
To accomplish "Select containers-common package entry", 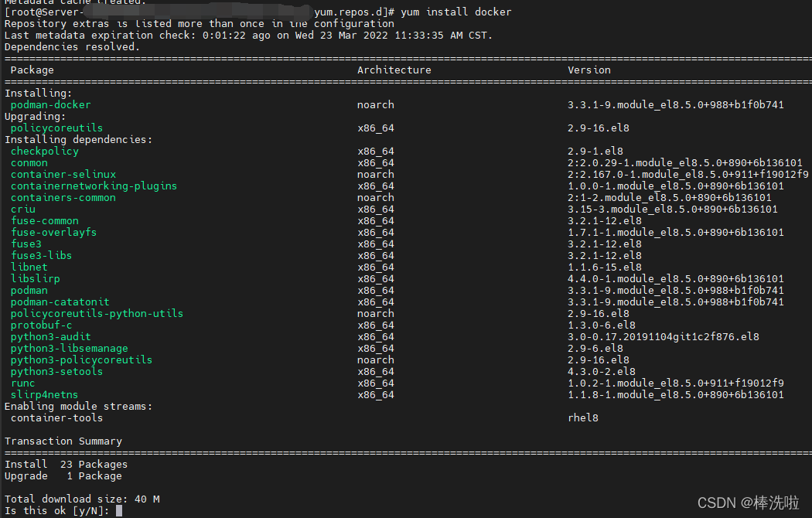I will click(63, 198).
